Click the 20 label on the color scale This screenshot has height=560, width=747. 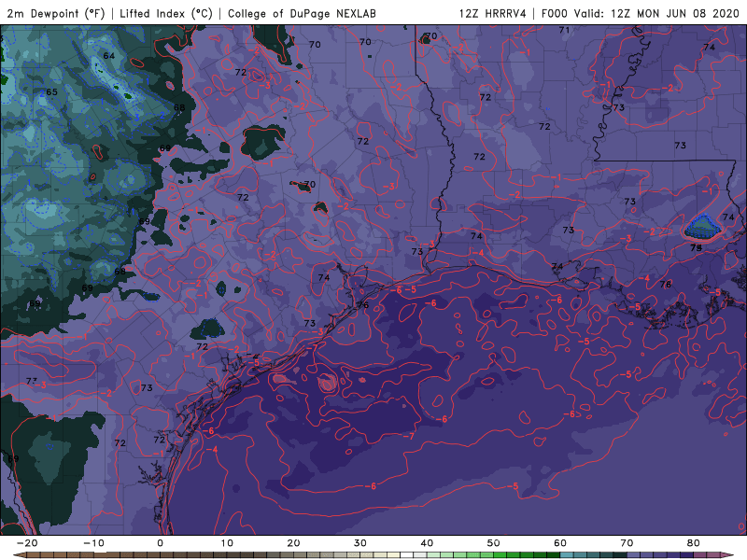(x=293, y=543)
